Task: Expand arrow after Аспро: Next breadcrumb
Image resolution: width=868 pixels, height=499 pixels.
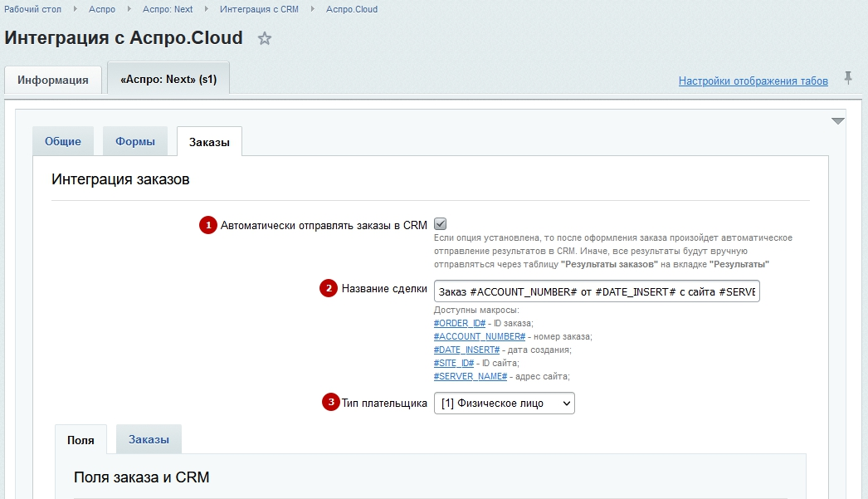Action: (207, 9)
